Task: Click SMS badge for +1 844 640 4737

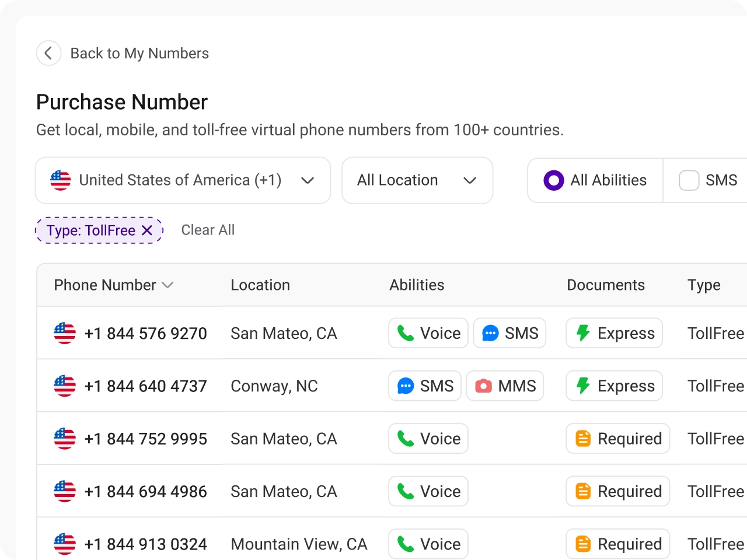Action: [x=425, y=386]
